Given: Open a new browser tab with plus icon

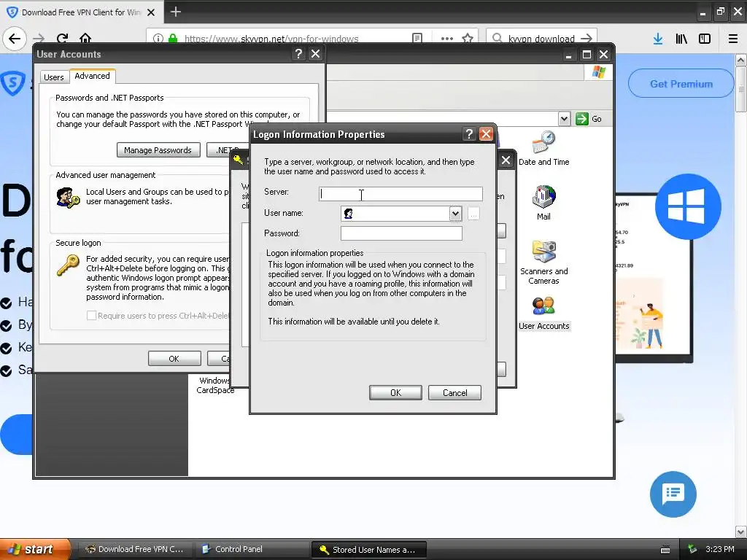Looking at the screenshot, I should pyautogui.click(x=175, y=12).
